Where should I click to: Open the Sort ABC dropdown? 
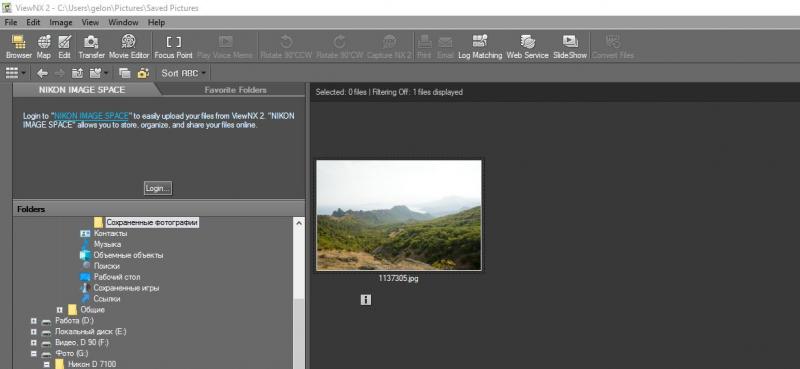[x=183, y=73]
